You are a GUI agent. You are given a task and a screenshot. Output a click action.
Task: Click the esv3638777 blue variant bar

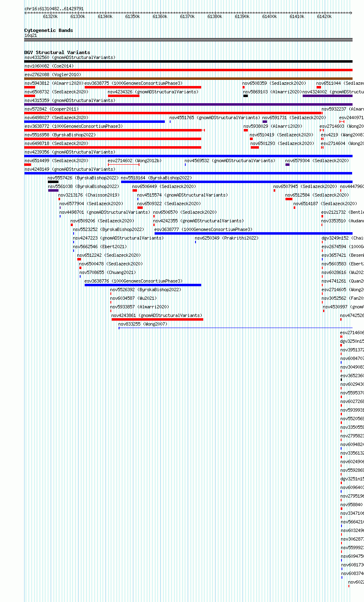pos(254,233)
